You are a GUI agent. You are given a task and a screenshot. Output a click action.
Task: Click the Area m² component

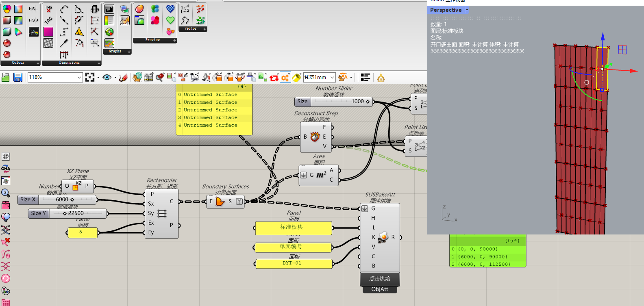(321, 175)
